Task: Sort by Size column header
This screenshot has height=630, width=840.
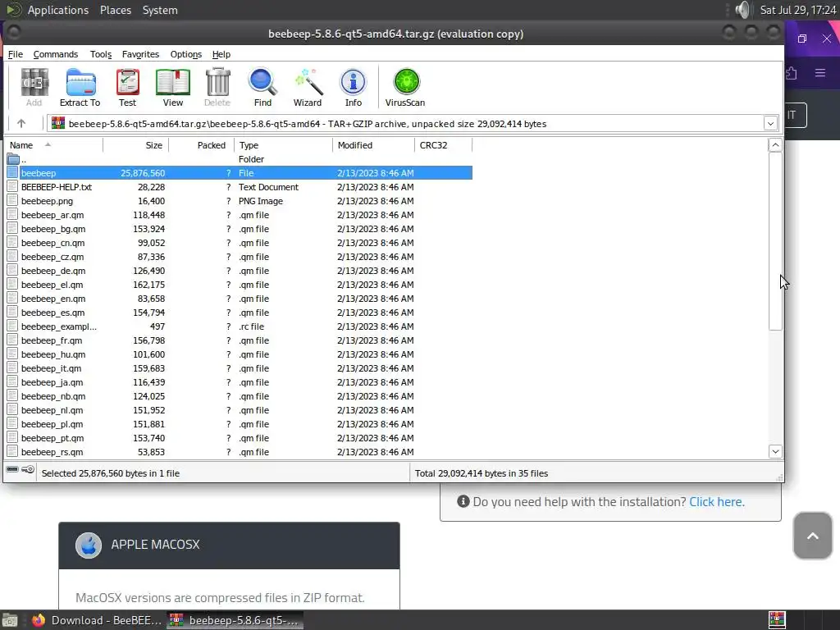Action: pos(136,145)
